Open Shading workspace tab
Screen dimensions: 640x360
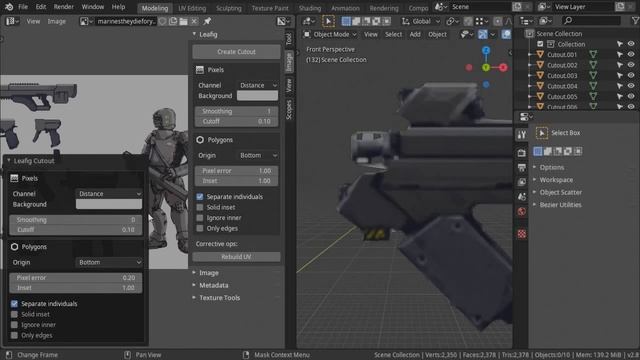click(310, 8)
